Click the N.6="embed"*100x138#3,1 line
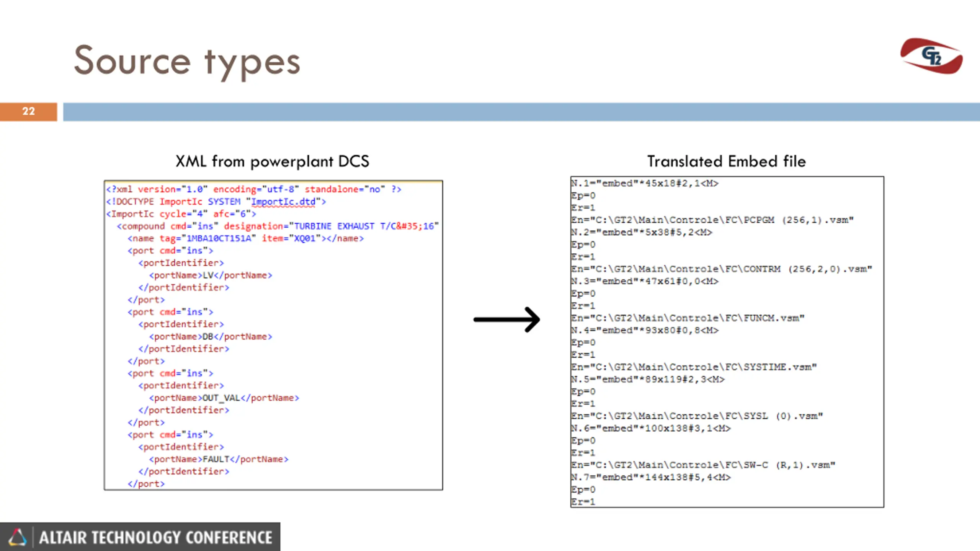Image resolution: width=980 pixels, height=551 pixels. pyautogui.click(x=651, y=428)
